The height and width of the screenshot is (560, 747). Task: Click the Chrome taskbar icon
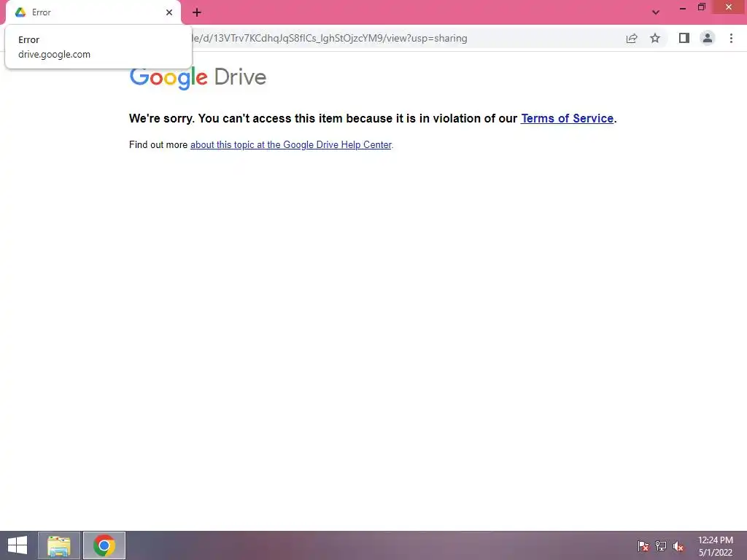coord(104,545)
